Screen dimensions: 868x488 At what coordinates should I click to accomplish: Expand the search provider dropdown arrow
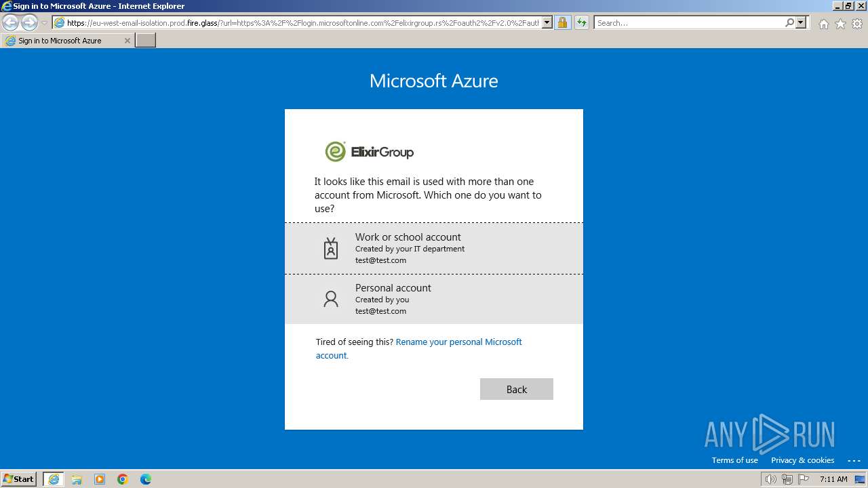[802, 23]
